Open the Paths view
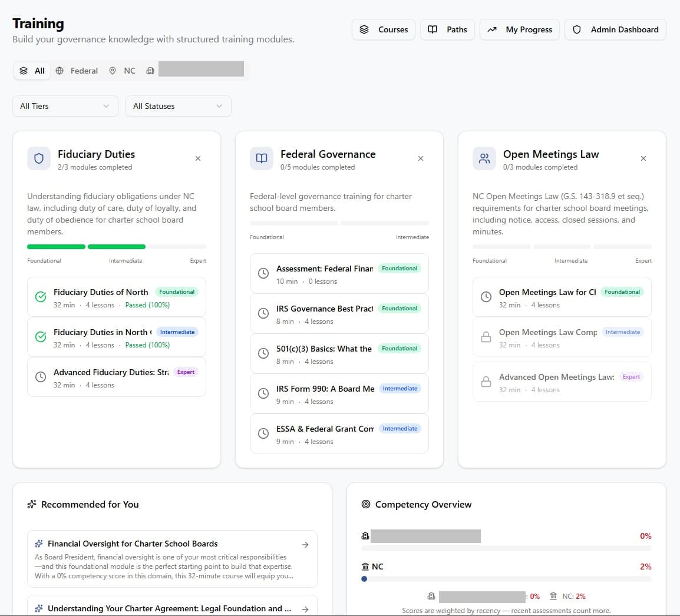The image size is (680, 616). (x=447, y=29)
